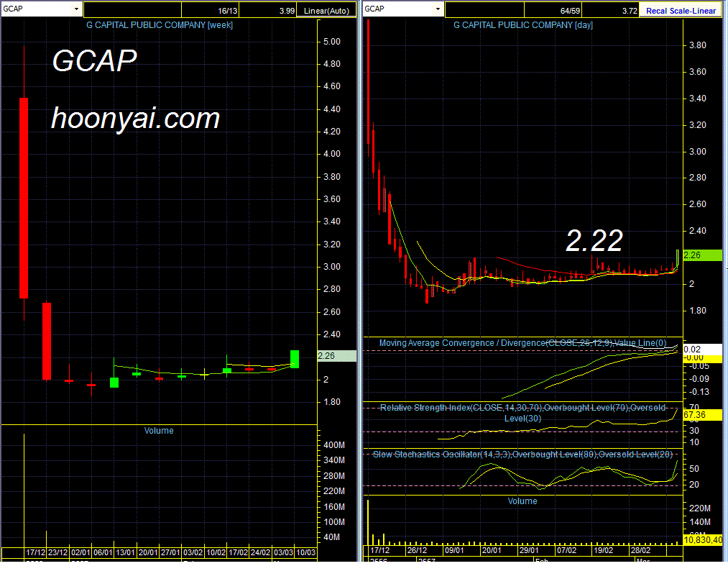Click the 26/12 date on daily time axis
This screenshot has height=566, width=728.
tap(417, 551)
